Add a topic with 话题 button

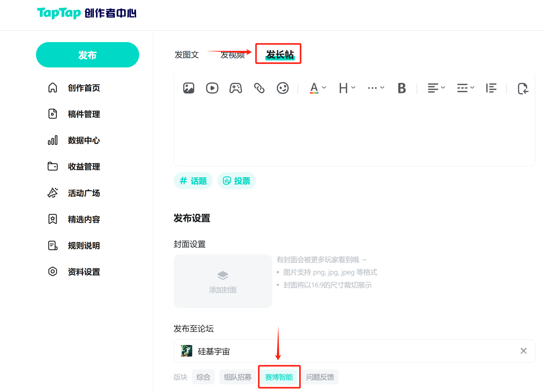(x=193, y=181)
